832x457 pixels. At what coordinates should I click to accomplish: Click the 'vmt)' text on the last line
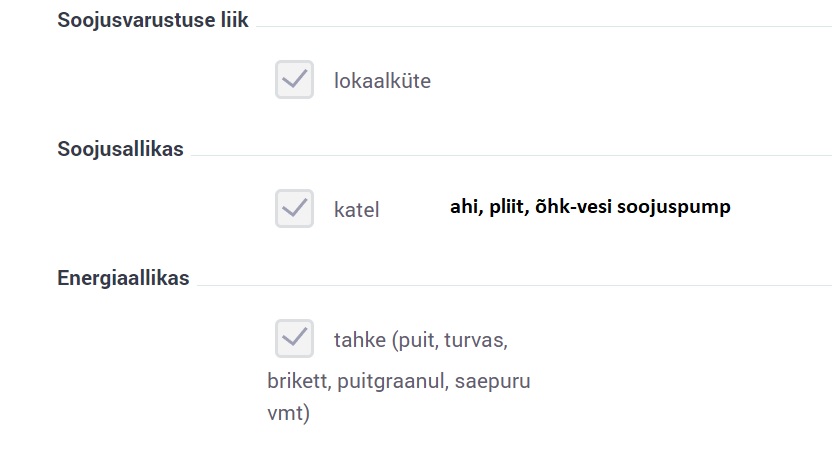point(289,413)
